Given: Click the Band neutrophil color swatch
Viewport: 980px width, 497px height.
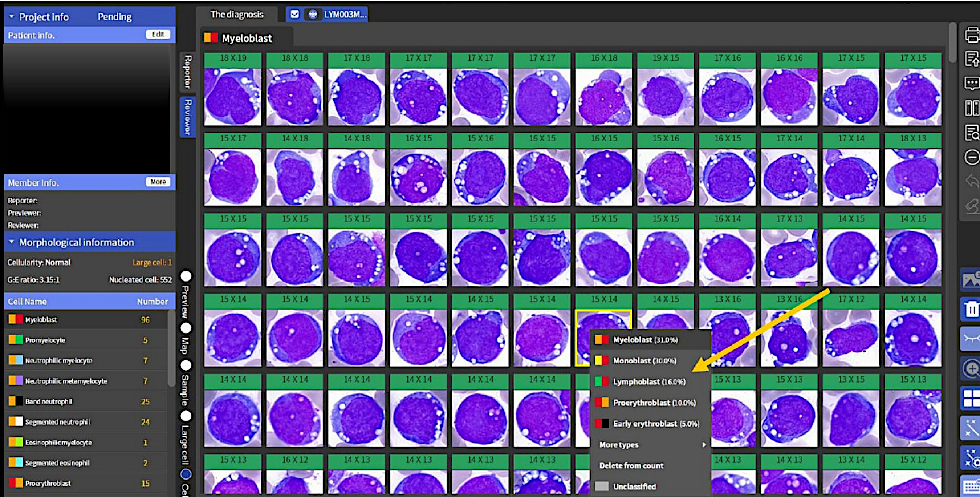Looking at the screenshot, I should tap(15, 401).
